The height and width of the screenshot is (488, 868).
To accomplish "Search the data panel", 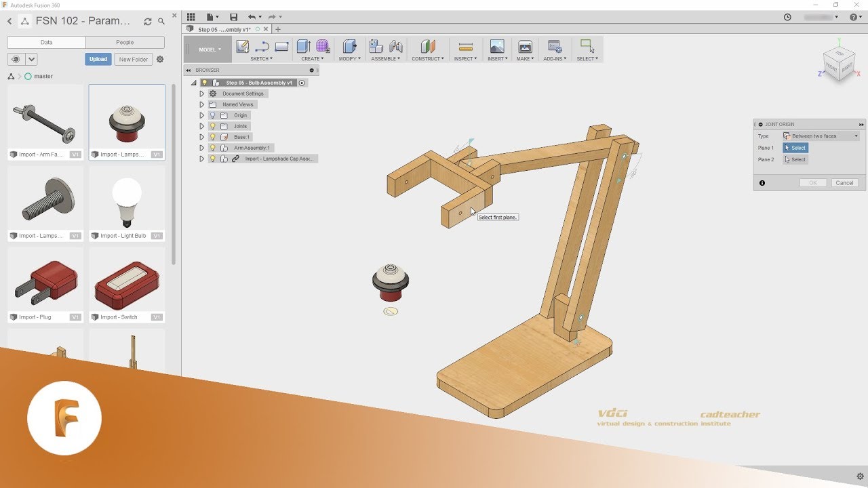I will pyautogui.click(x=161, y=22).
